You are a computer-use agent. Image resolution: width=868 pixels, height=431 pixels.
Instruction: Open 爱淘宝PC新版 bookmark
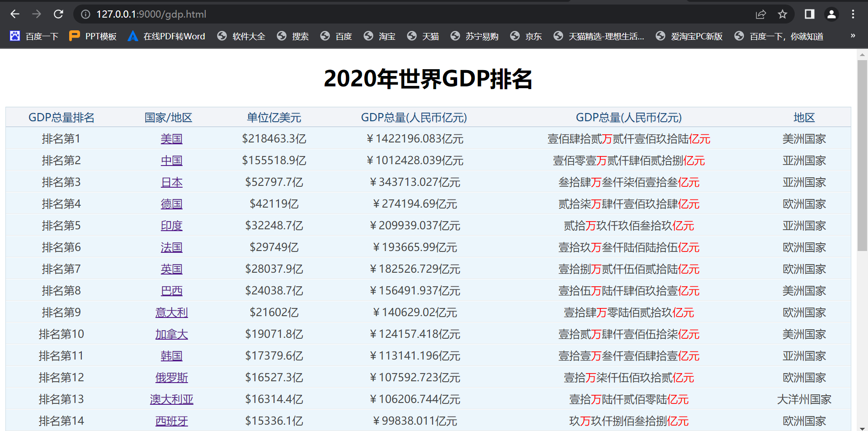pyautogui.click(x=689, y=36)
